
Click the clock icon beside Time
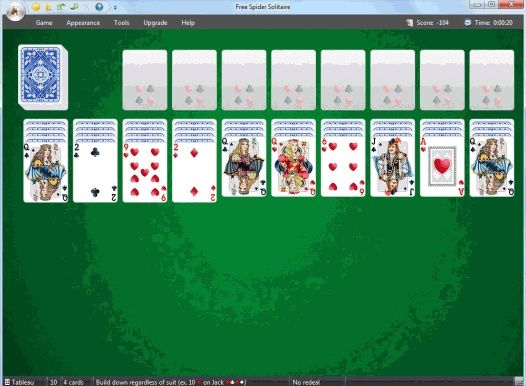[x=468, y=22]
